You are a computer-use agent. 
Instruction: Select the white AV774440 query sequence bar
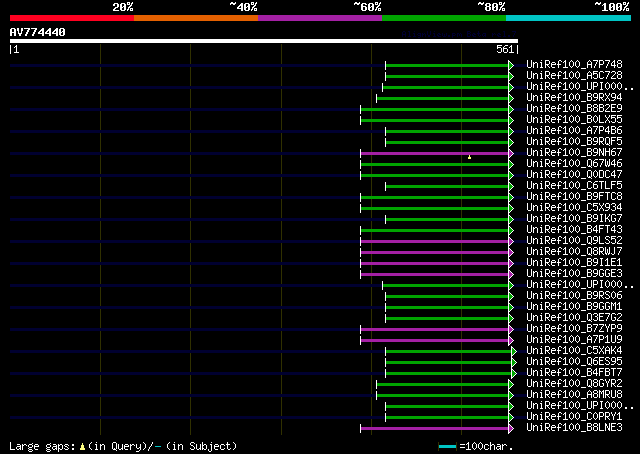(x=264, y=41)
